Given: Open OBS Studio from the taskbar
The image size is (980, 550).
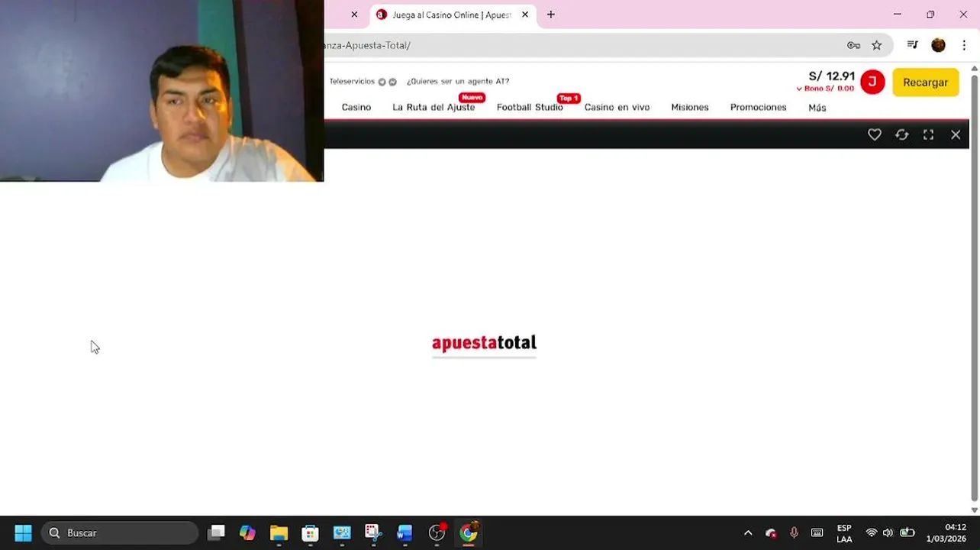Looking at the screenshot, I should [437, 532].
